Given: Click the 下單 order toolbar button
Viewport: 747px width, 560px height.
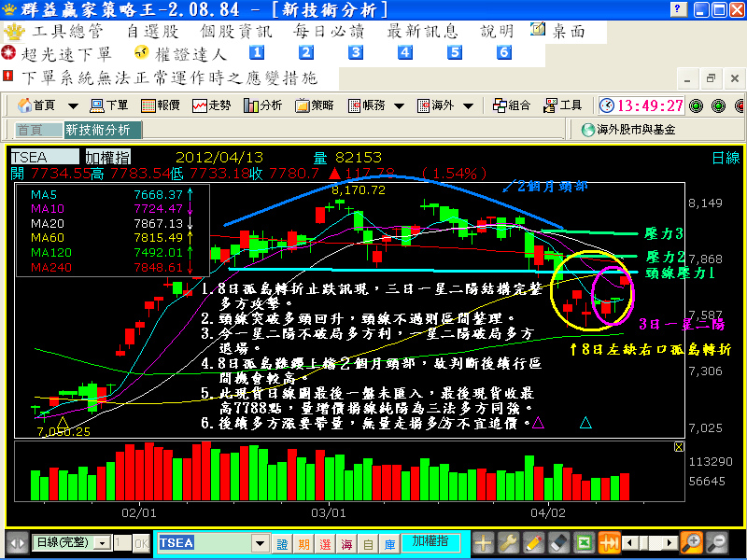Looking at the screenshot, I should point(109,105).
